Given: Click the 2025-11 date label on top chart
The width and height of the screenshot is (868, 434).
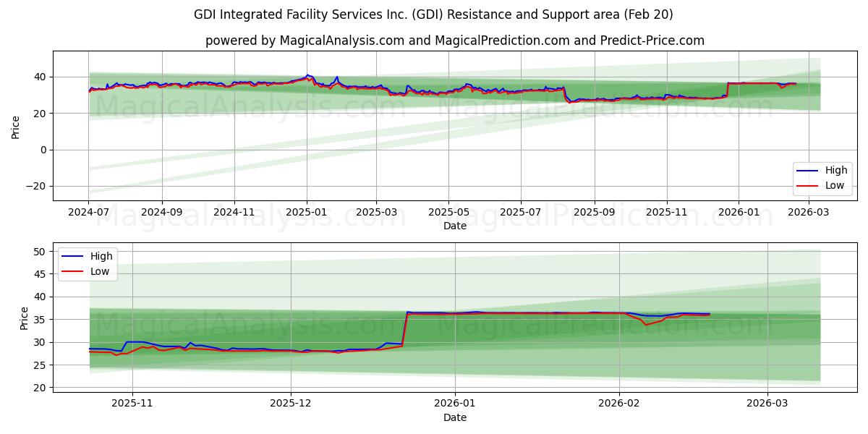Looking at the screenshot, I should 667,213.
